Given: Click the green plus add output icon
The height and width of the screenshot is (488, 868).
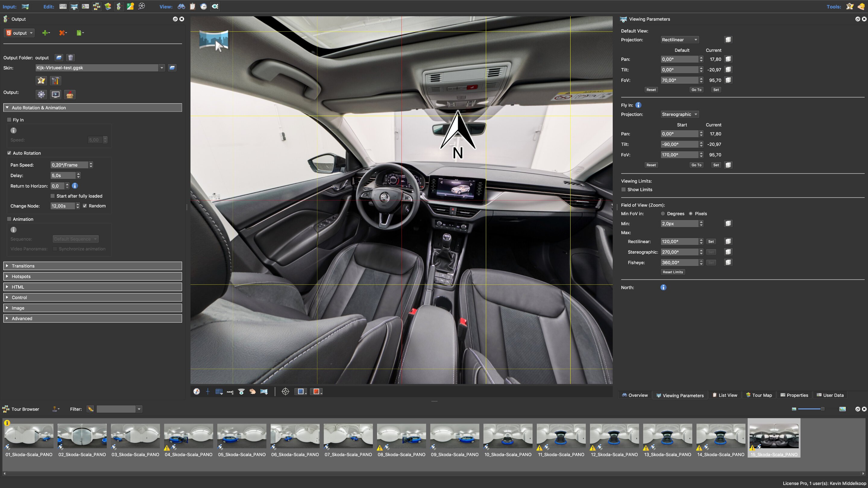Looking at the screenshot, I should coord(45,33).
